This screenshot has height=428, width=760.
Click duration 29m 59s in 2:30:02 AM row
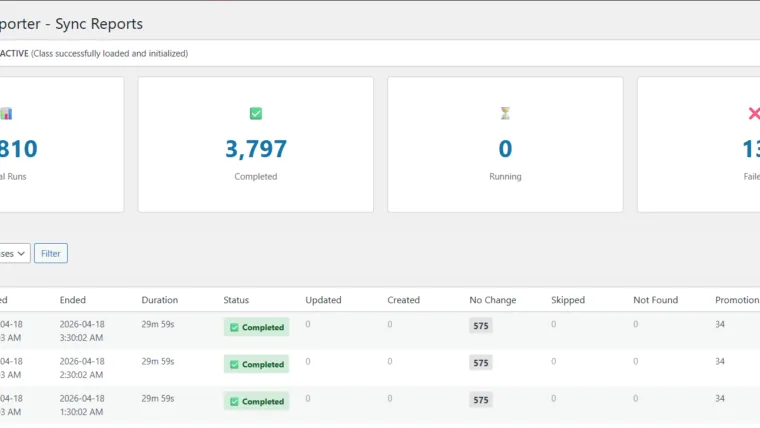pos(158,361)
